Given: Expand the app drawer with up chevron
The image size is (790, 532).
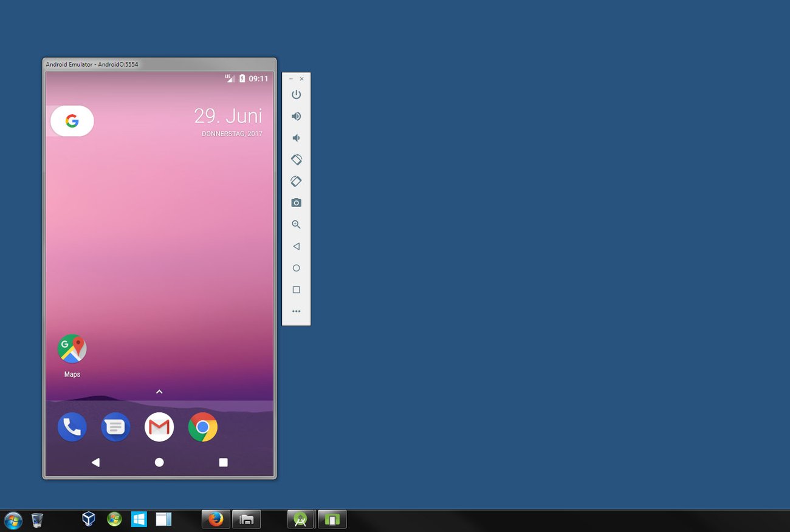Looking at the screenshot, I should [159, 392].
